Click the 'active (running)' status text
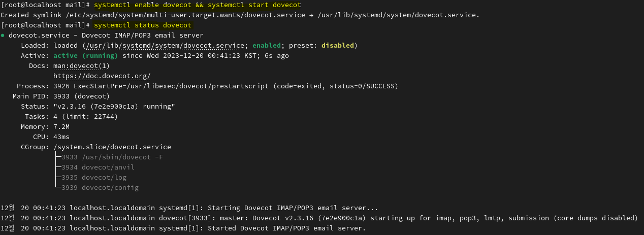The image size is (644, 235). point(86,56)
